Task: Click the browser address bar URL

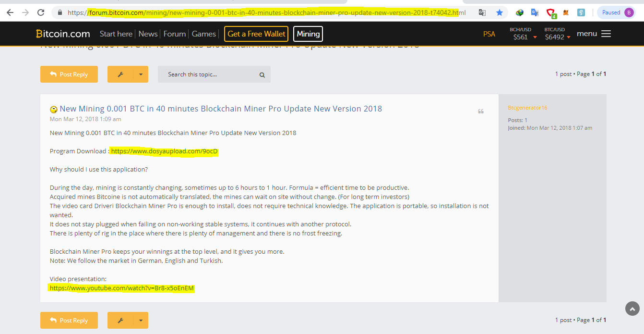Action: (266, 13)
